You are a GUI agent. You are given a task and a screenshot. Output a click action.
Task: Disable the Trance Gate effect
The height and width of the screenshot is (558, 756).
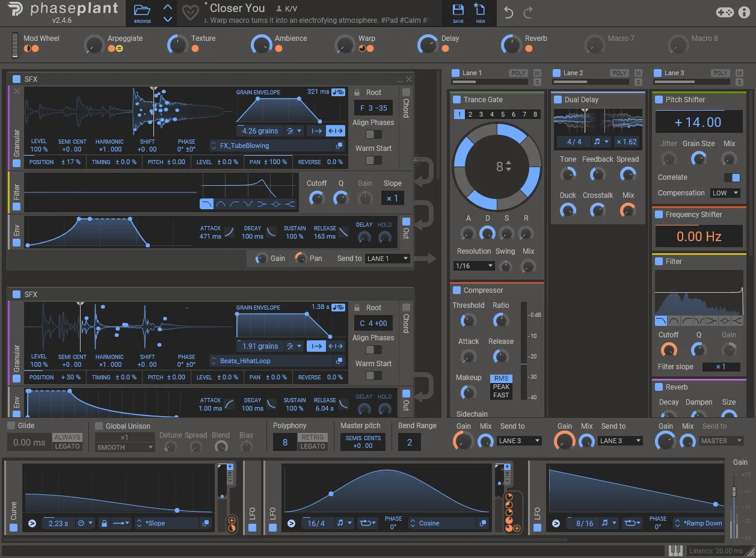[x=457, y=100]
